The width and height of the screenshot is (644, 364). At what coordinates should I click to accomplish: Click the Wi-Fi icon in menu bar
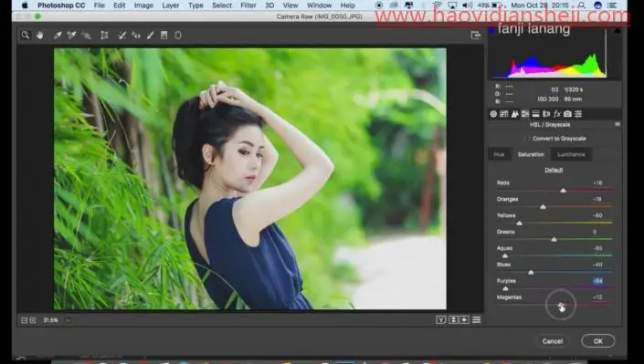coord(437,5)
